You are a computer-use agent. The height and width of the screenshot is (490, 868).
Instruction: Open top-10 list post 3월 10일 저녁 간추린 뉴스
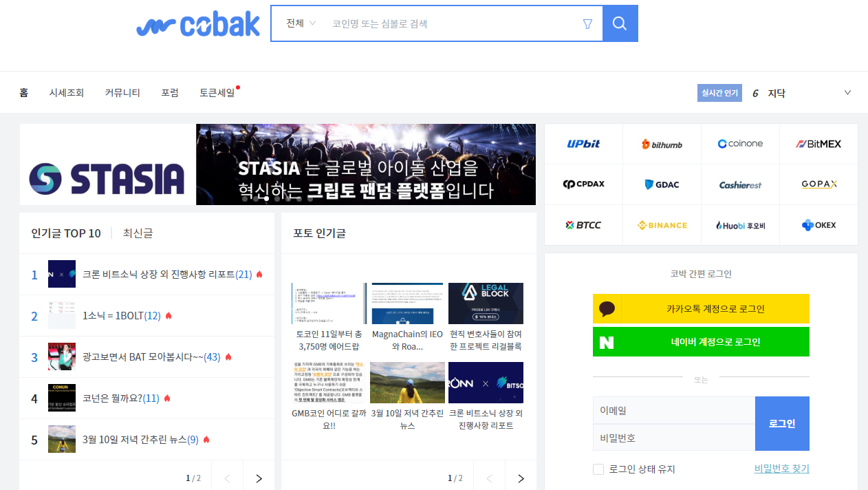(140, 440)
